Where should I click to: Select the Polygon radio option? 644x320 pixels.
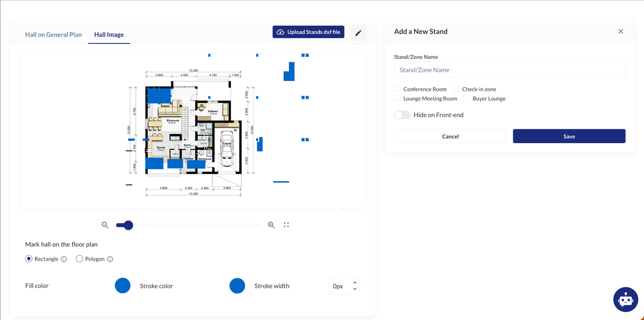click(79, 259)
